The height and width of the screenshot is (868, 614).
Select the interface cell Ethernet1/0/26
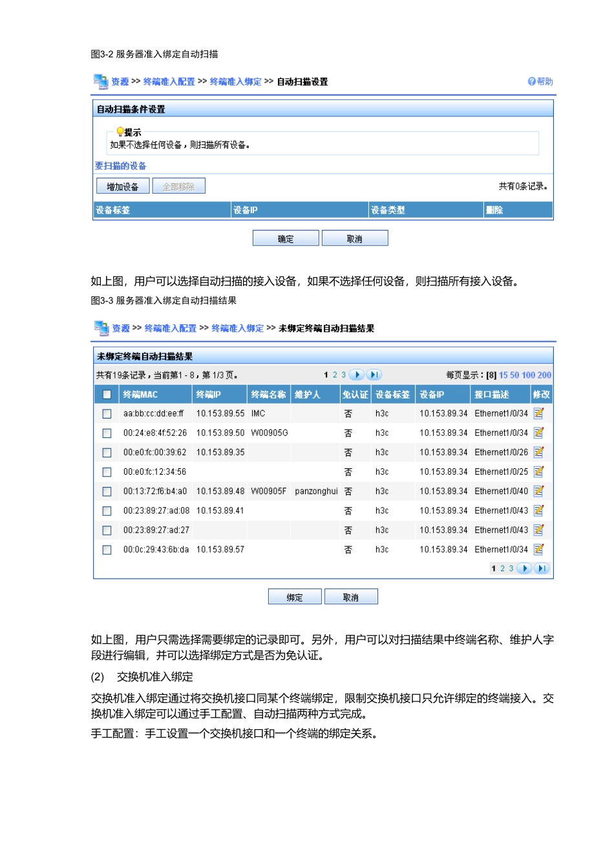click(501, 453)
